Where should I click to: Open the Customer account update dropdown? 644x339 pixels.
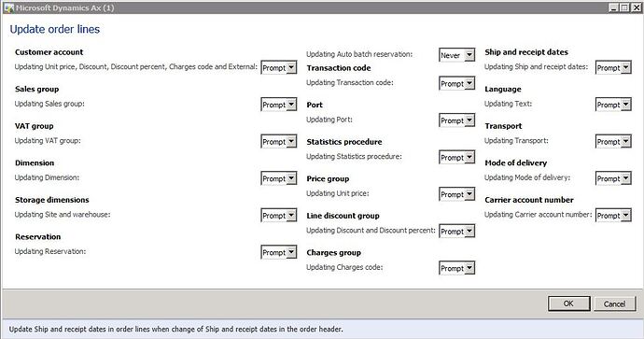pos(278,68)
